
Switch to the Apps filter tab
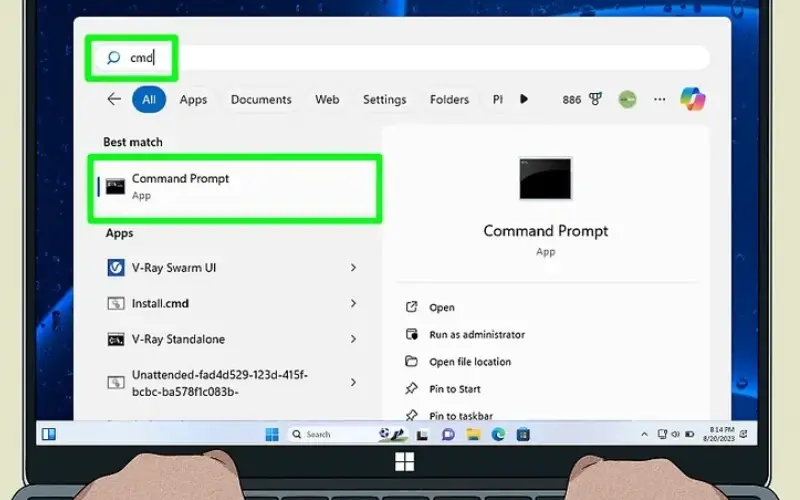coord(193,99)
